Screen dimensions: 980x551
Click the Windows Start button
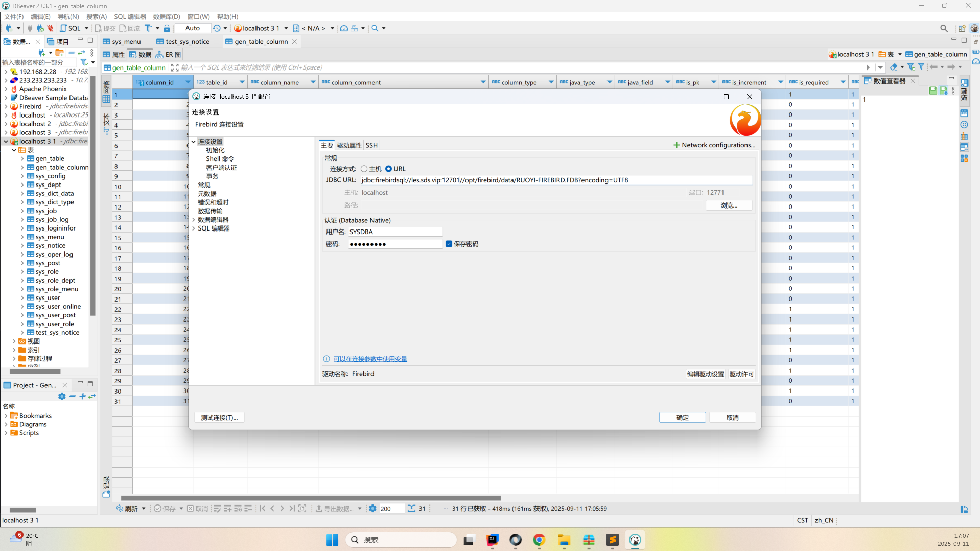[332, 540]
